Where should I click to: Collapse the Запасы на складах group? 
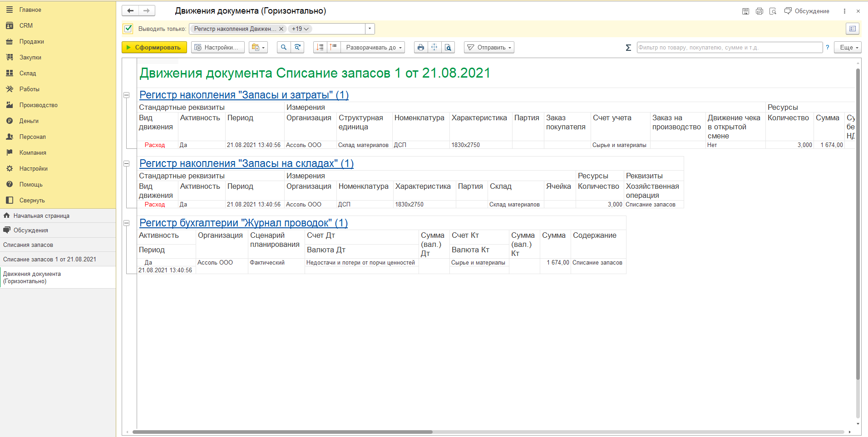(x=127, y=163)
